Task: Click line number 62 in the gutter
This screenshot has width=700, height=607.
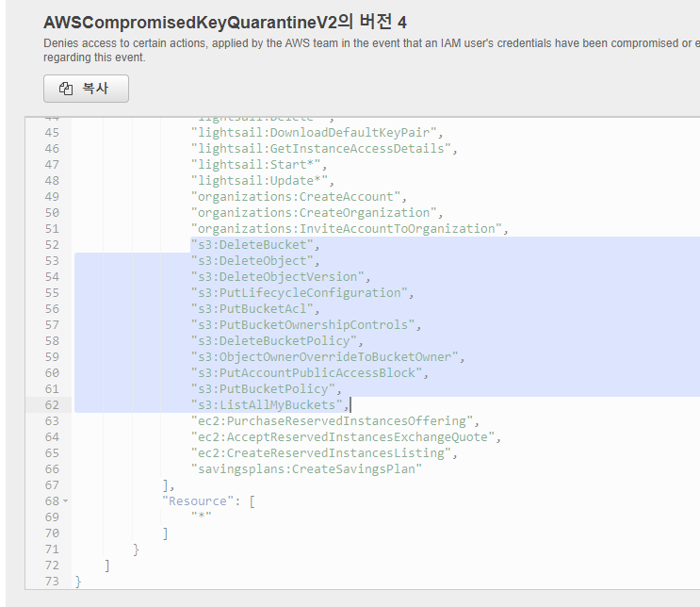Action: point(52,405)
